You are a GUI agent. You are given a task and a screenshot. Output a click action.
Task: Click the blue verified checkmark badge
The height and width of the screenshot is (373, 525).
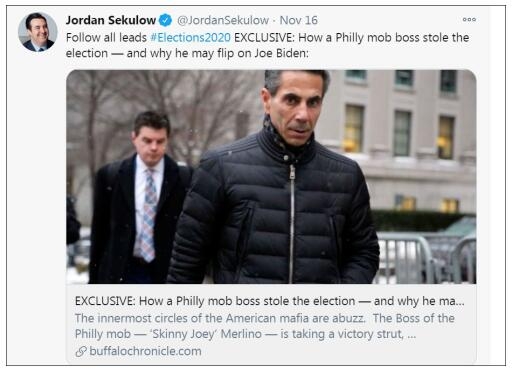tap(165, 20)
